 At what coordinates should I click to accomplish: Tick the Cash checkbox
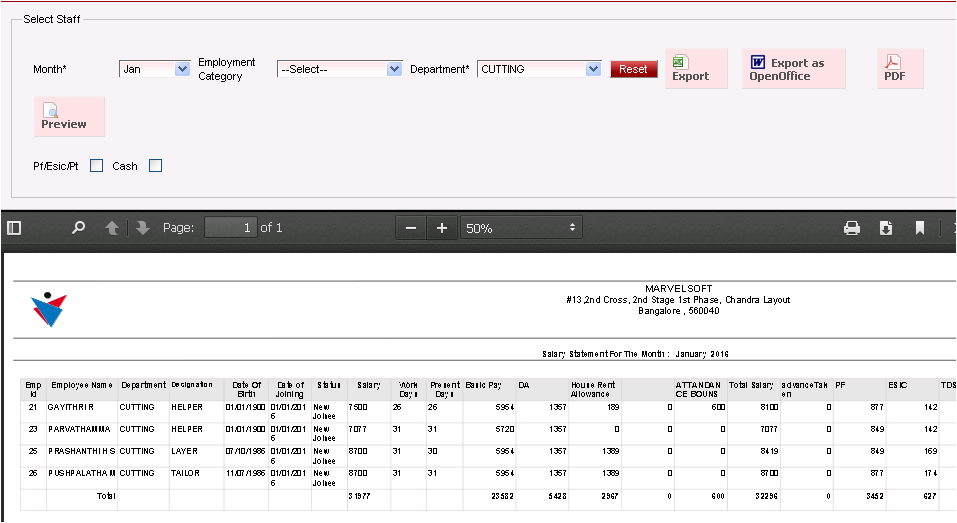click(x=155, y=166)
